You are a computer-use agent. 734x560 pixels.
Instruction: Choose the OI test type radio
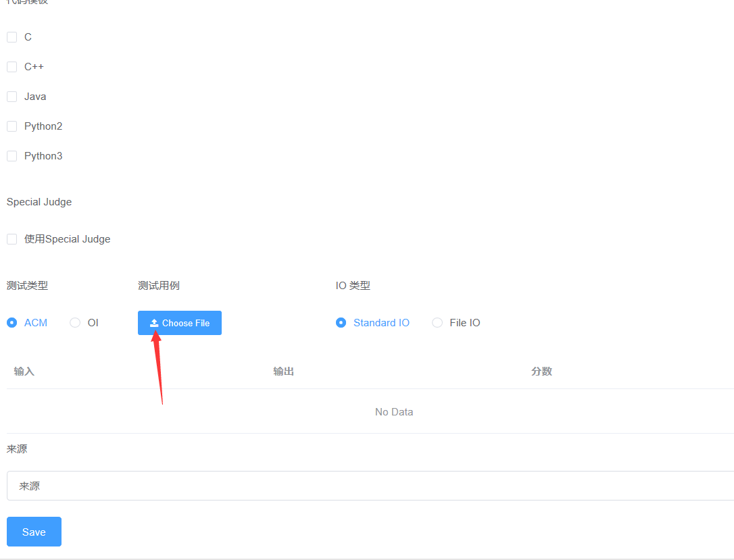coord(75,323)
